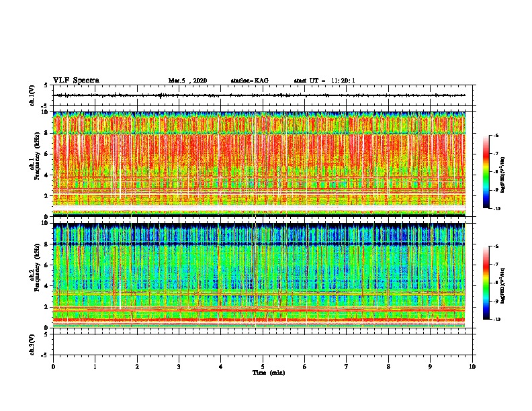Click the "-6" value on upper color bar

pos(496,135)
